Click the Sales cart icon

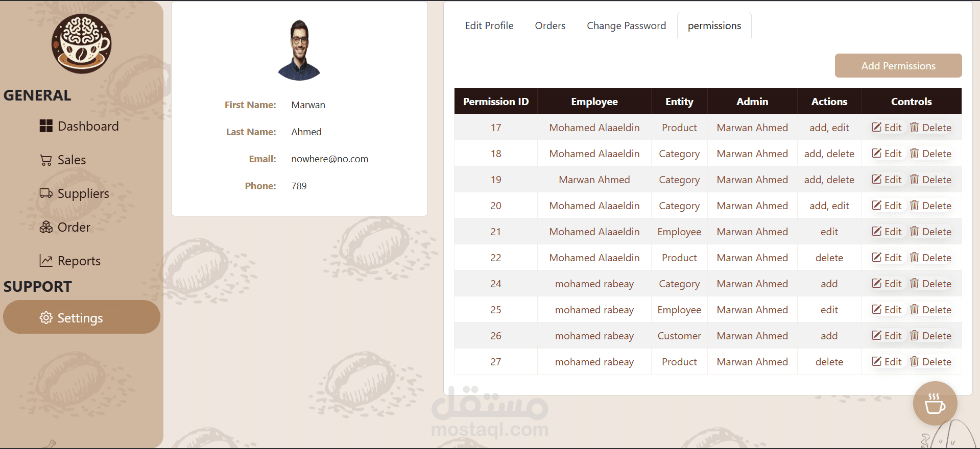pyautogui.click(x=46, y=160)
